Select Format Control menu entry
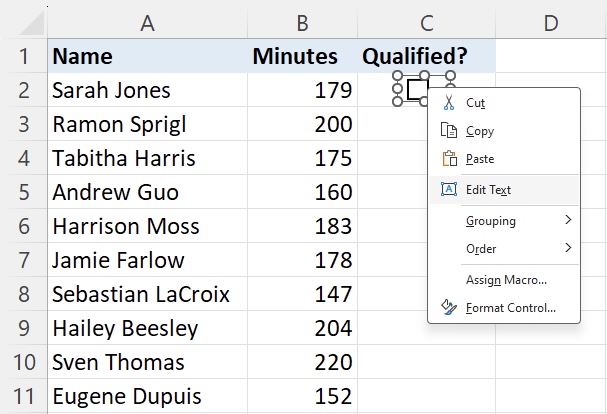Image resolution: width=607 pixels, height=414 pixels. tap(511, 307)
